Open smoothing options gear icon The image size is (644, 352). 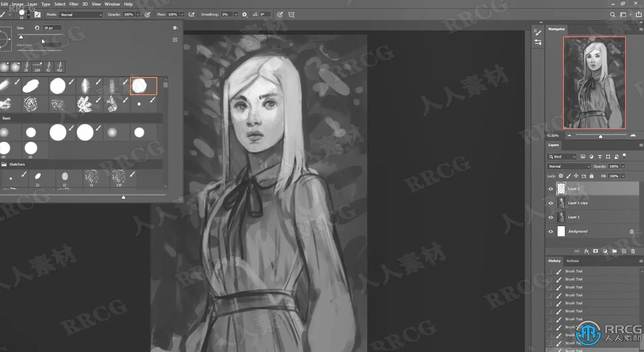(245, 15)
